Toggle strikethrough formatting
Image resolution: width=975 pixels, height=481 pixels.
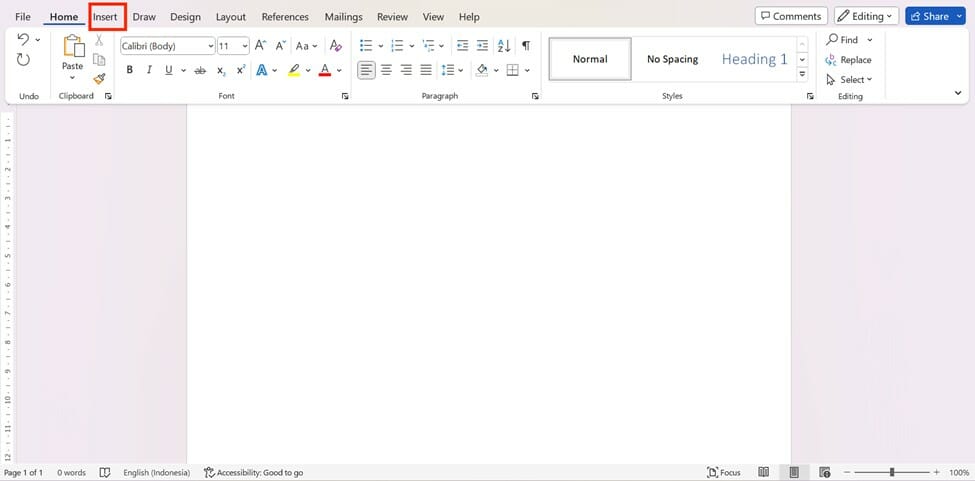(200, 71)
